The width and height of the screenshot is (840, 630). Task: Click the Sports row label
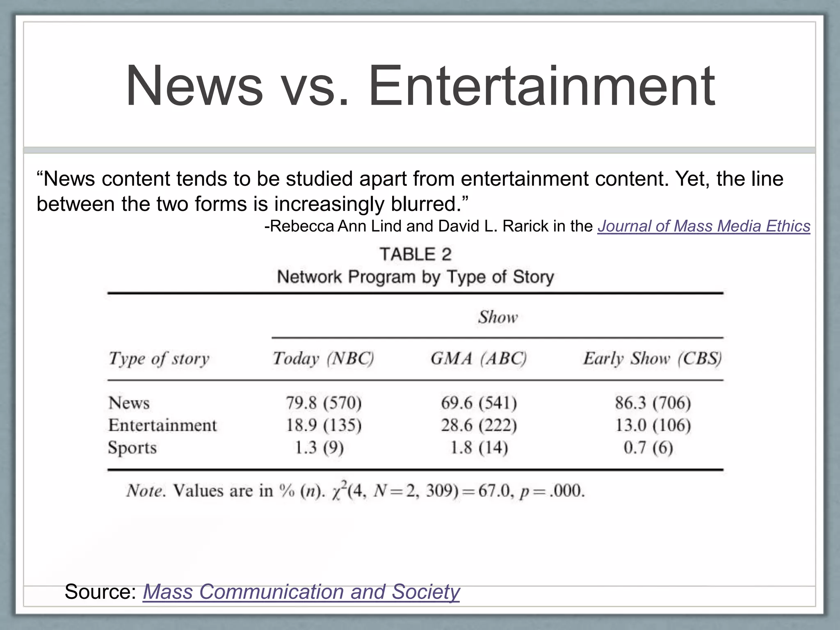click(132, 447)
